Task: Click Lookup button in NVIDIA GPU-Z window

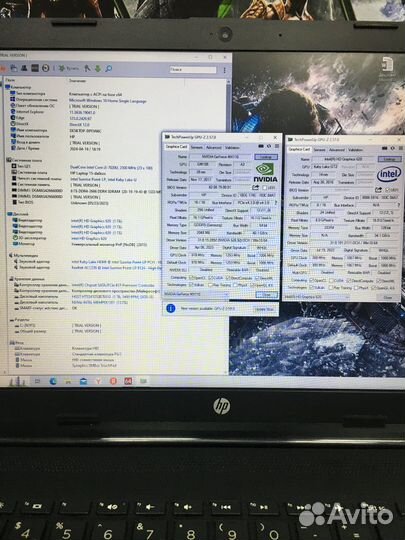Action: coord(266,157)
